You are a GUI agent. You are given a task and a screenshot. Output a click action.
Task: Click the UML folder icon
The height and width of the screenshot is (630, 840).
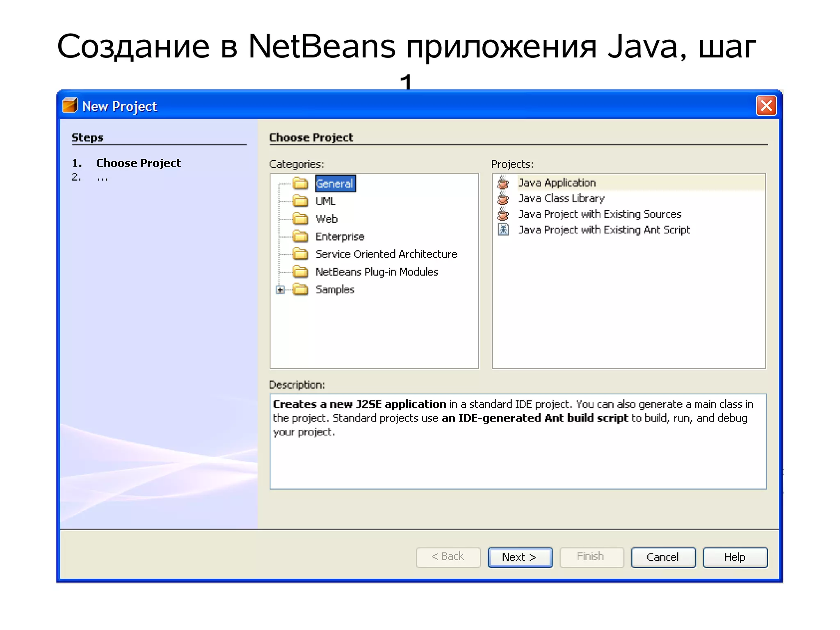(300, 201)
